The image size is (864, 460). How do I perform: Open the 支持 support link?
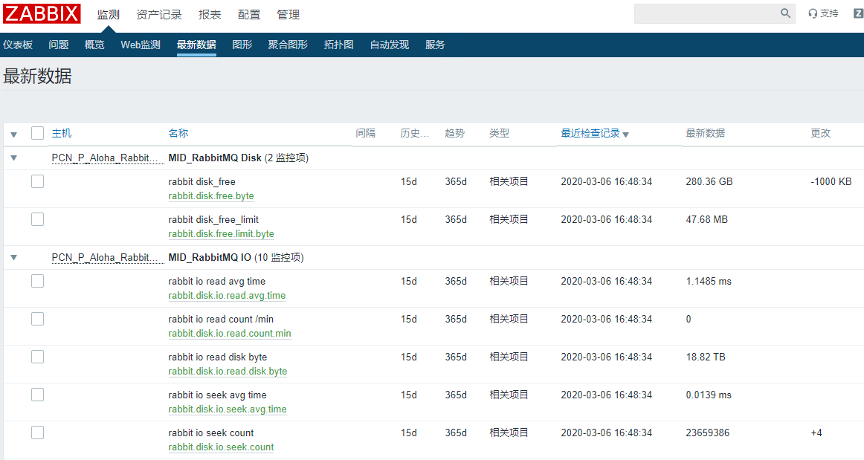[x=823, y=14]
